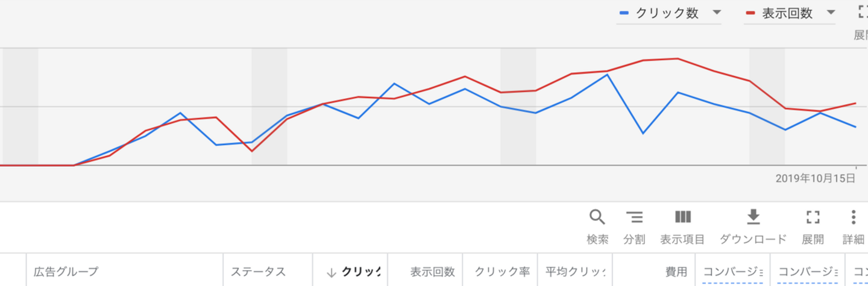Open the クリック数 metric dropdown
This screenshot has width=868, height=286.
click(x=716, y=13)
